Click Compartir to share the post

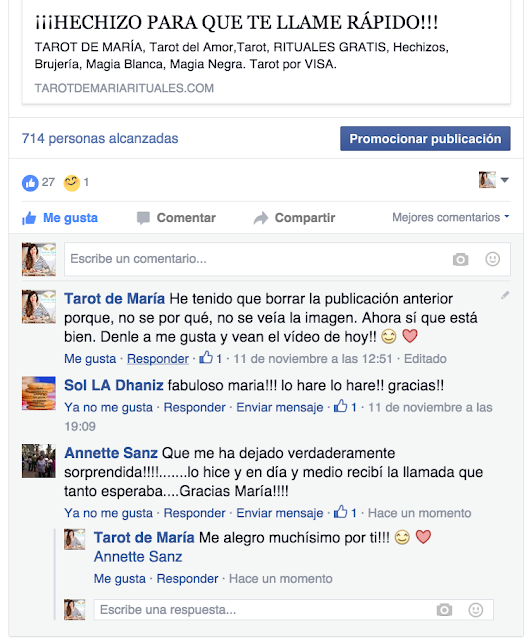[x=294, y=218]
